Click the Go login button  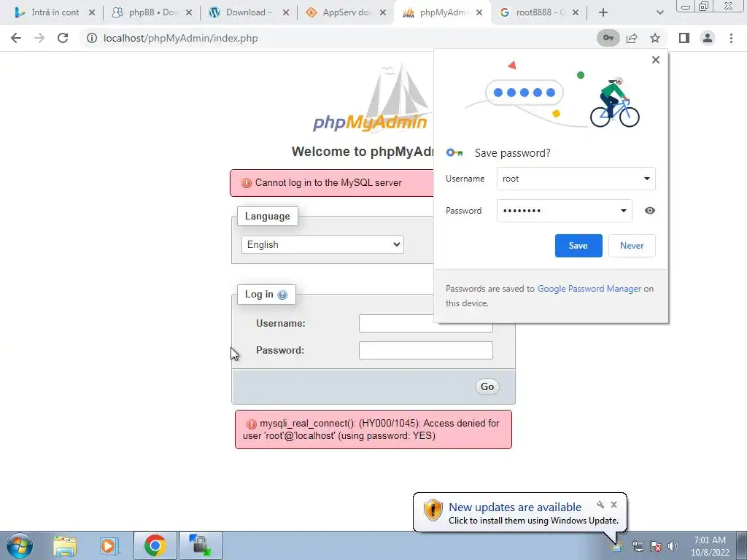tap(487, 386)
